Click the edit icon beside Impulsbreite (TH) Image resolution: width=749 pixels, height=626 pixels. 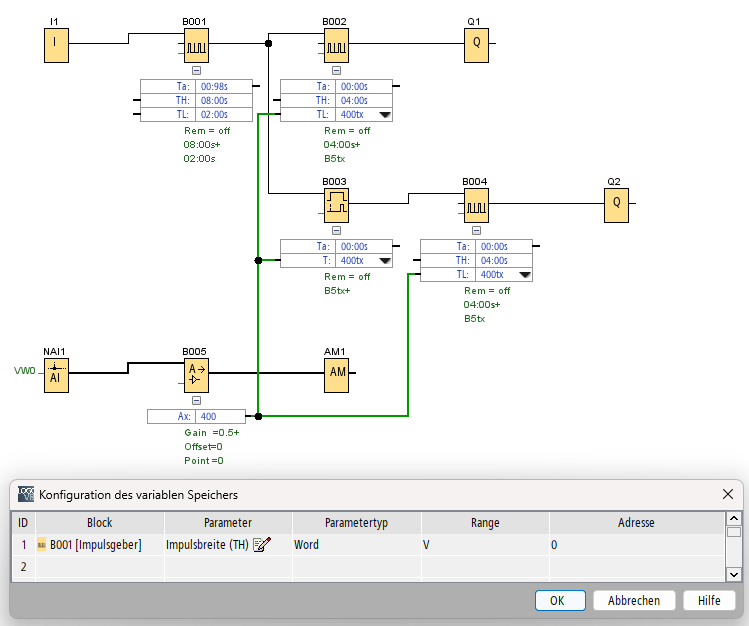262,545
